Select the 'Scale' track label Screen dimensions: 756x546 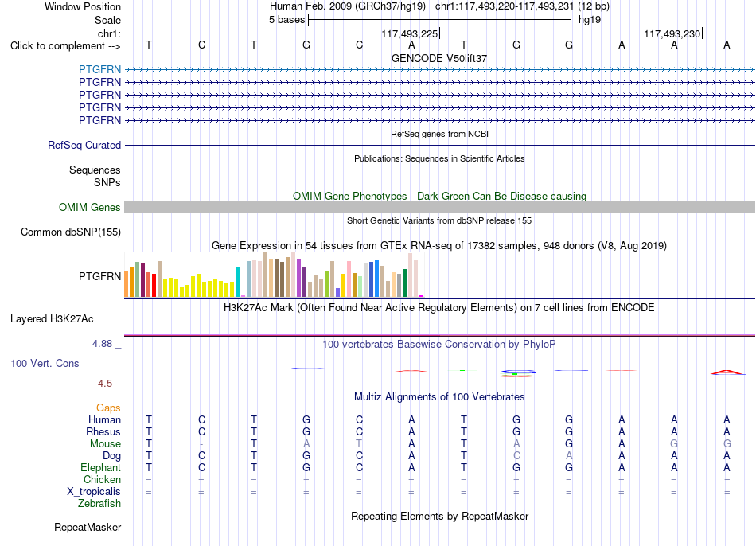(x=107, y=20)
